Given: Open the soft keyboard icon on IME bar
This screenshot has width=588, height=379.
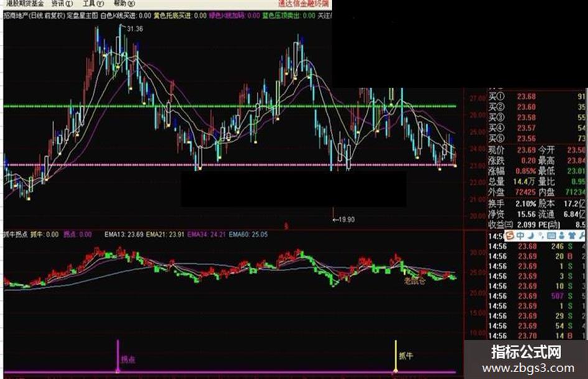Looking at the screenshot, I should [x=551, y=236].
